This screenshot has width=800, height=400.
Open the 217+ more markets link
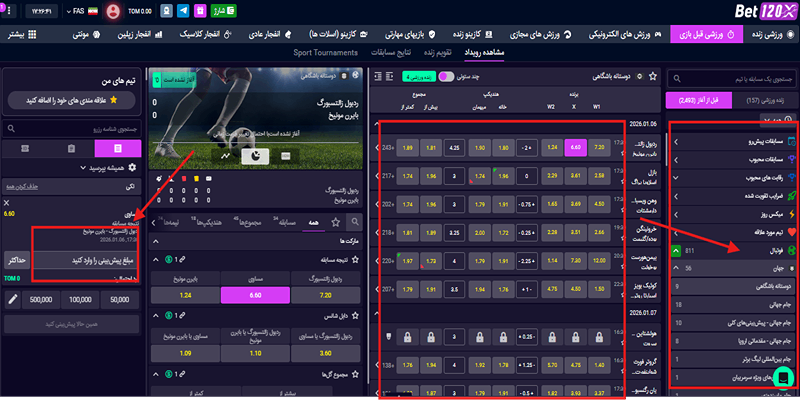point(386,176)
